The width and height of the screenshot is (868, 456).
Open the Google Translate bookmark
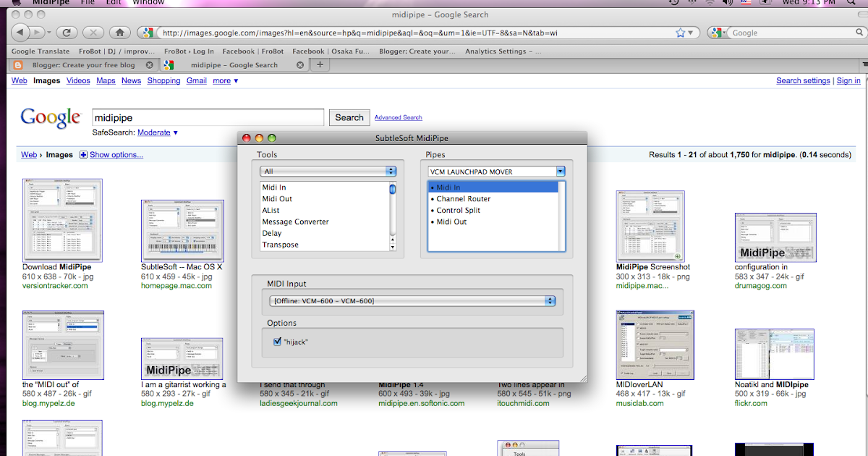41,51
